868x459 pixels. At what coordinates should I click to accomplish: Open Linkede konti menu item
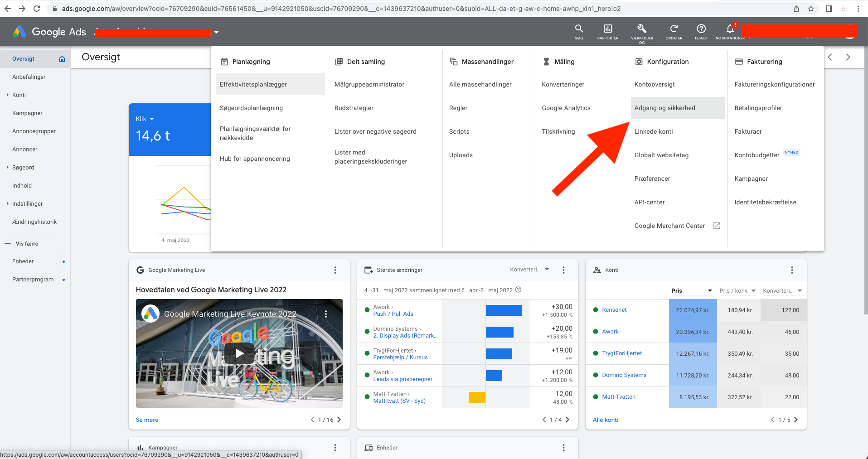point(654,131)
